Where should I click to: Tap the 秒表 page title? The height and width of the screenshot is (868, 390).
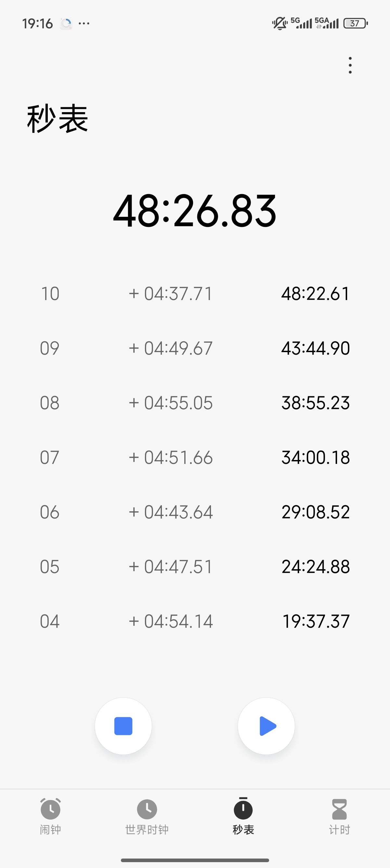(x=58, y=119)
